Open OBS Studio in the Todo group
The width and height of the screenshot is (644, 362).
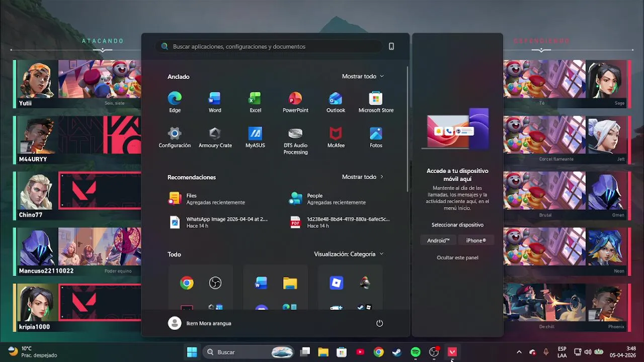click(215, 283)
